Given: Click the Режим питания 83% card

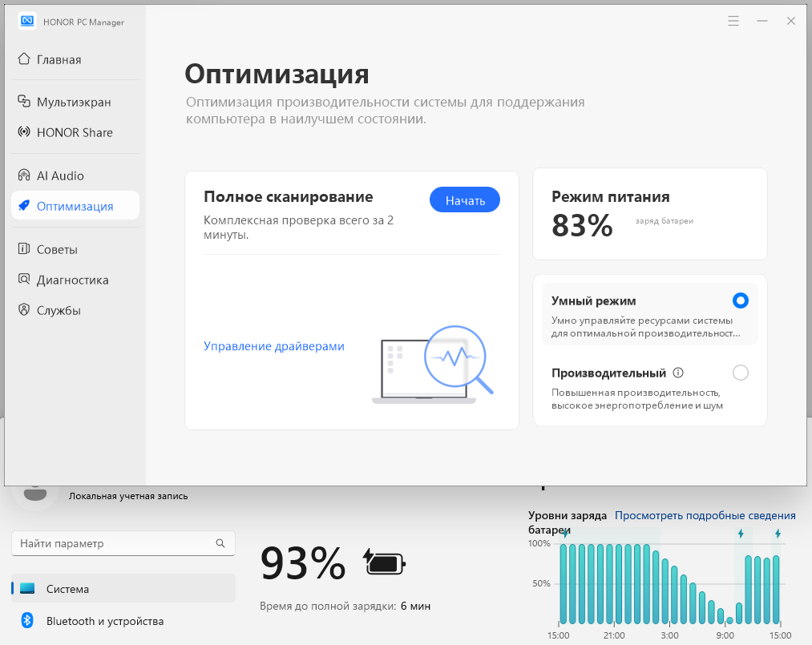Looking at the screenshot, I should click(x=650, y=214).
